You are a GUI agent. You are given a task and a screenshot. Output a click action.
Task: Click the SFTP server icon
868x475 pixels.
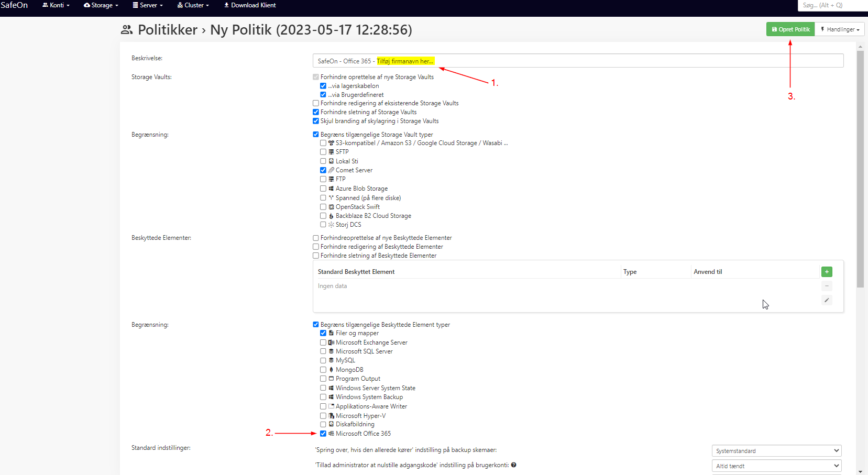[x=331, y=152]
